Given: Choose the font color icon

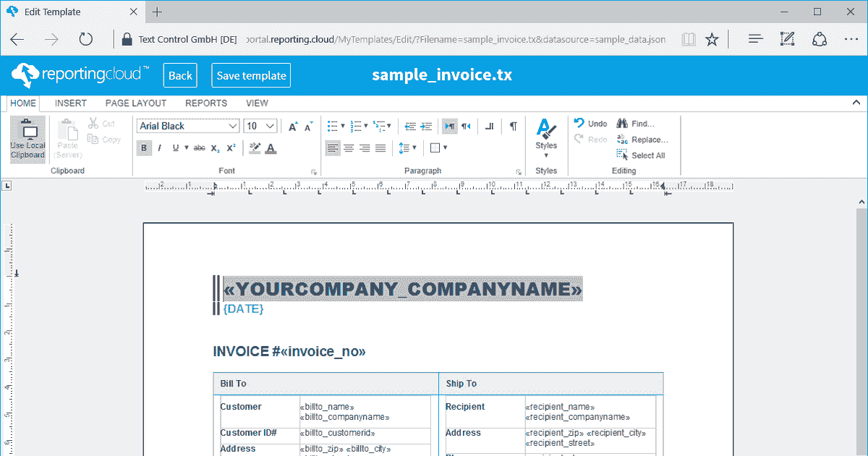Looking at the screenshot, I should 271,148.
